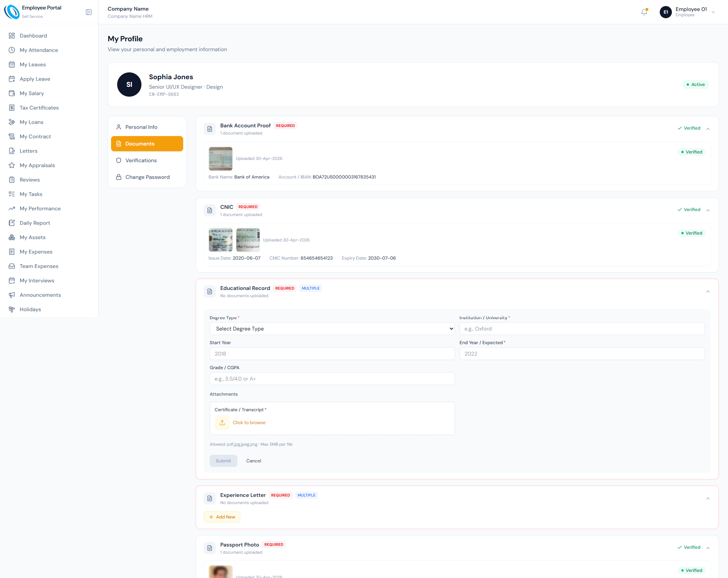
Task: Click the My Expenses icon
Action: pyautogui.click(x=12, y=252)
